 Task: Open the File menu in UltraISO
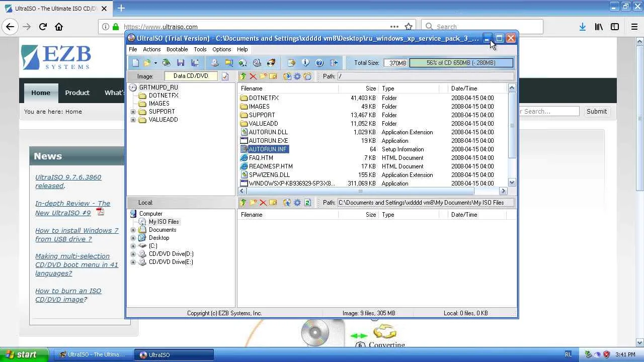pyautogui.click(x=133, y=49)
